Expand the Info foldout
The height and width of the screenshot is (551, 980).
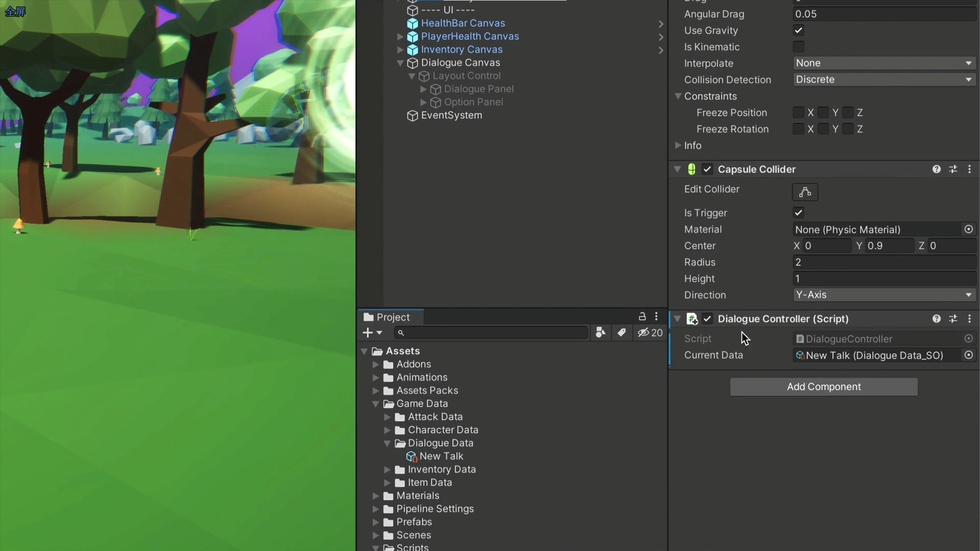pyautogui.click(x=678, y=145)
